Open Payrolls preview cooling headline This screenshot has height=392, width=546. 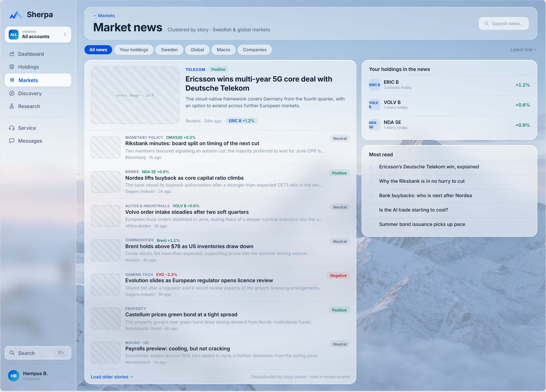178,349
